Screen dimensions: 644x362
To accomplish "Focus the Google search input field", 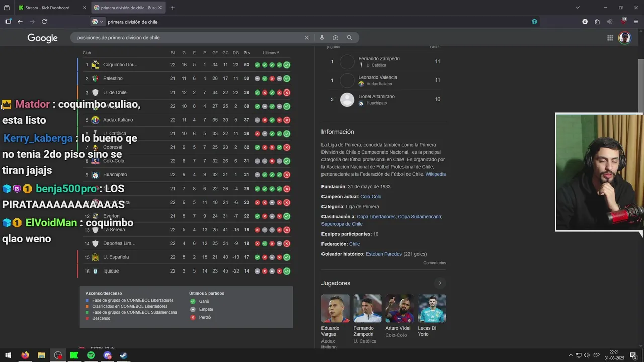I will 189,38.
